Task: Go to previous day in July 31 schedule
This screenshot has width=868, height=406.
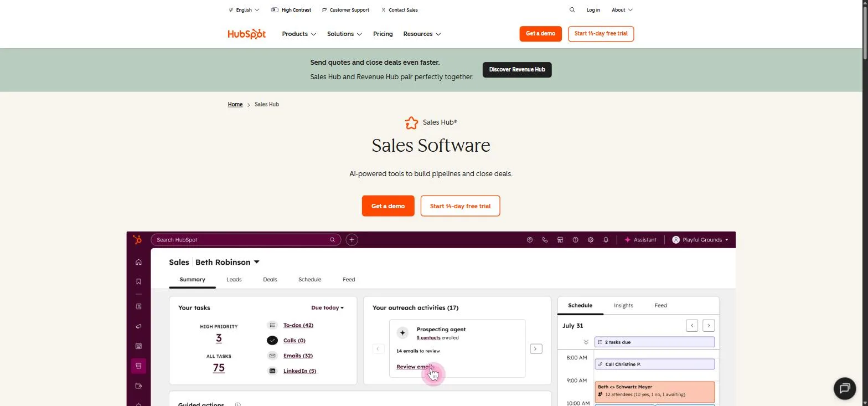Action: tap(692, 326)
